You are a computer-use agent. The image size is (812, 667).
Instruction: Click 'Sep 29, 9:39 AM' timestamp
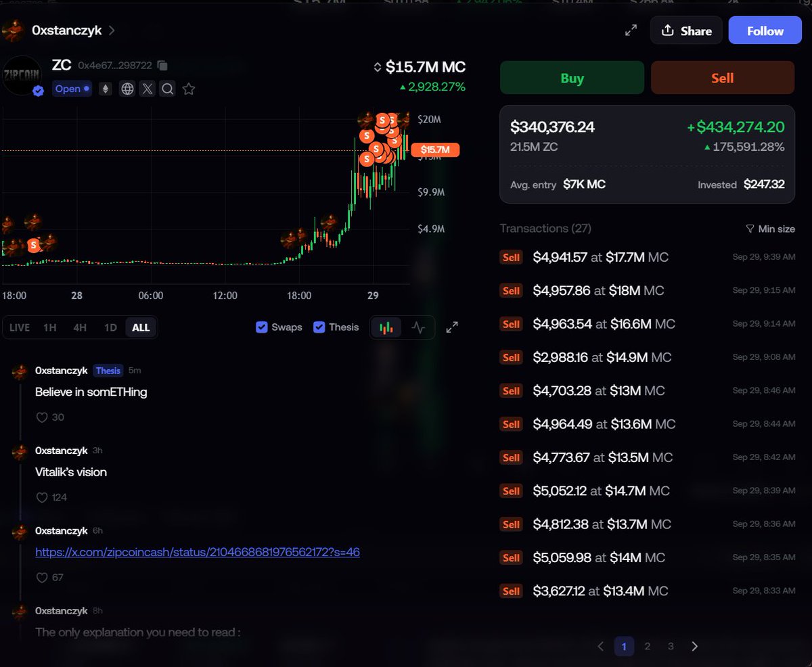pyautogui.click(x=763, y=257)
